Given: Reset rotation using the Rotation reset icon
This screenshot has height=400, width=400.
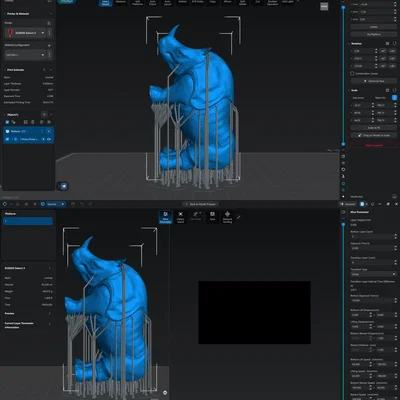Looking at the screenshot, I should [395, 44].
